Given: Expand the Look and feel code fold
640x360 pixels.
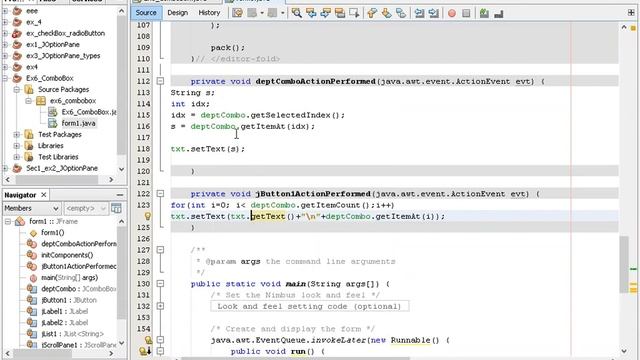Looking at the screenshot, I should [160, 306].
